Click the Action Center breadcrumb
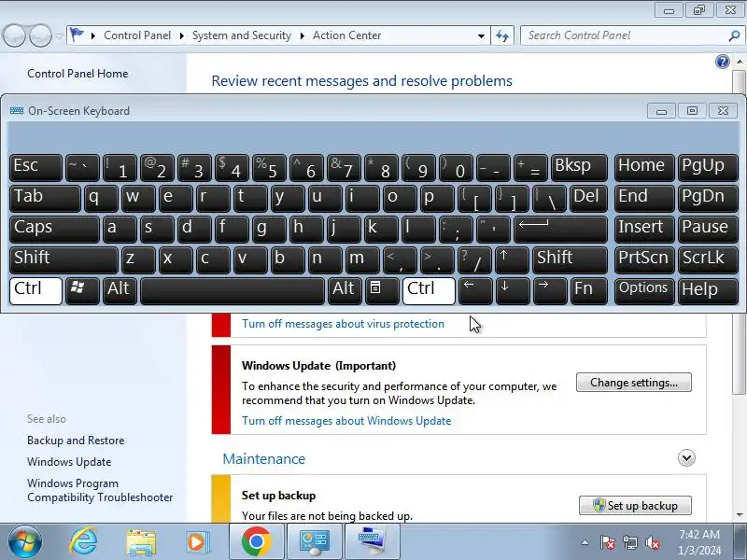Viewport: 747px width, 560px height. pos(346,35)
